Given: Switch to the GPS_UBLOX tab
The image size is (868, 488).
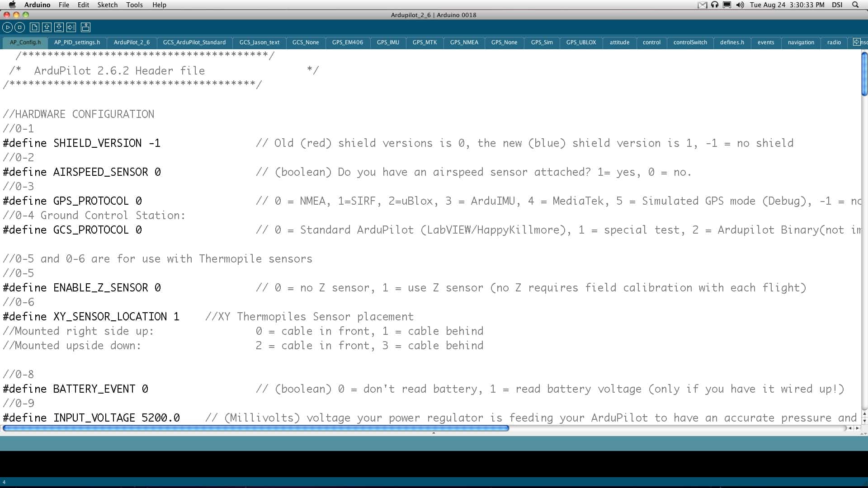Looking at the screenshot, I should 581,42.
